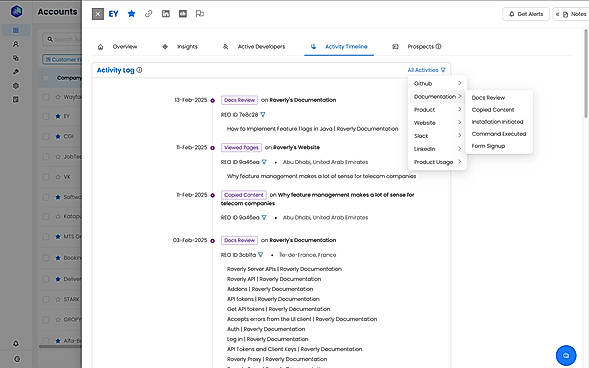This screenshot has height=368, width=589.
Task: Click the flag icon in EY header
Action: (x=200, y=14)
